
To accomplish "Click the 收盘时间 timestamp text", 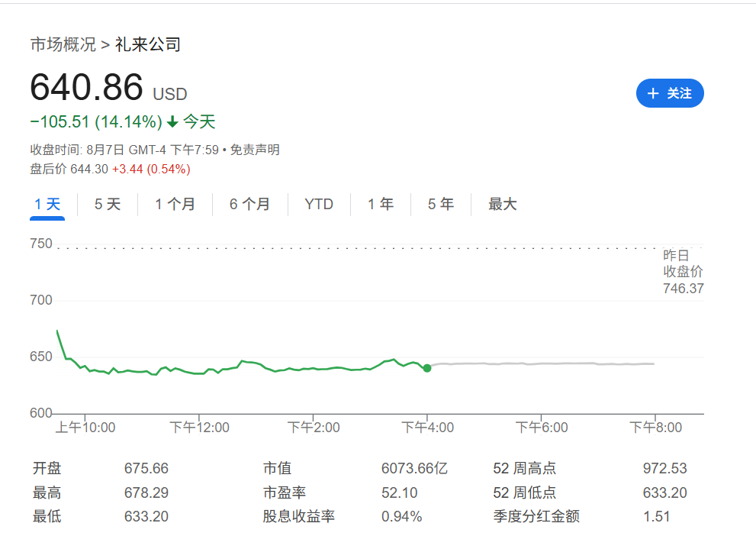I will pyautogui.click(x=124, y=150).
